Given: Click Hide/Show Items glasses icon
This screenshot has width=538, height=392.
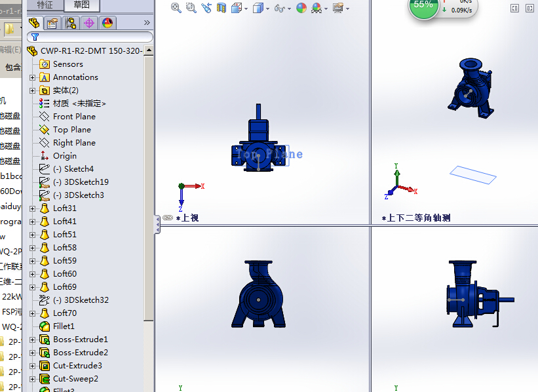Looking at the screenshot, I should (280, 9).
